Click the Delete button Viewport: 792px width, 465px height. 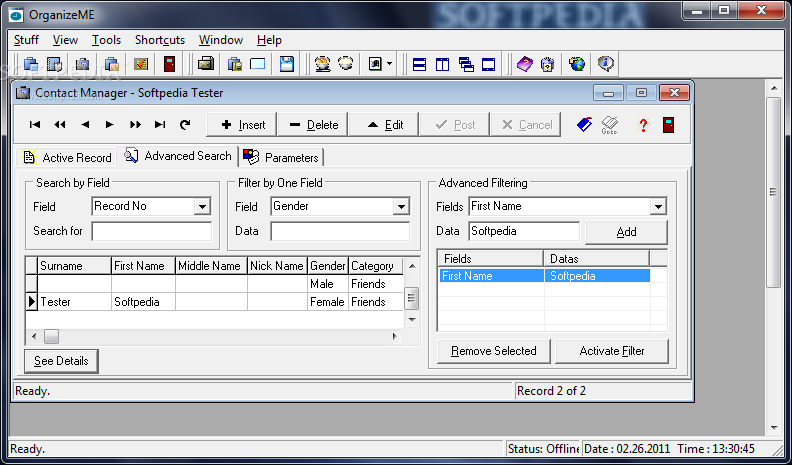(x=313, y=125)
